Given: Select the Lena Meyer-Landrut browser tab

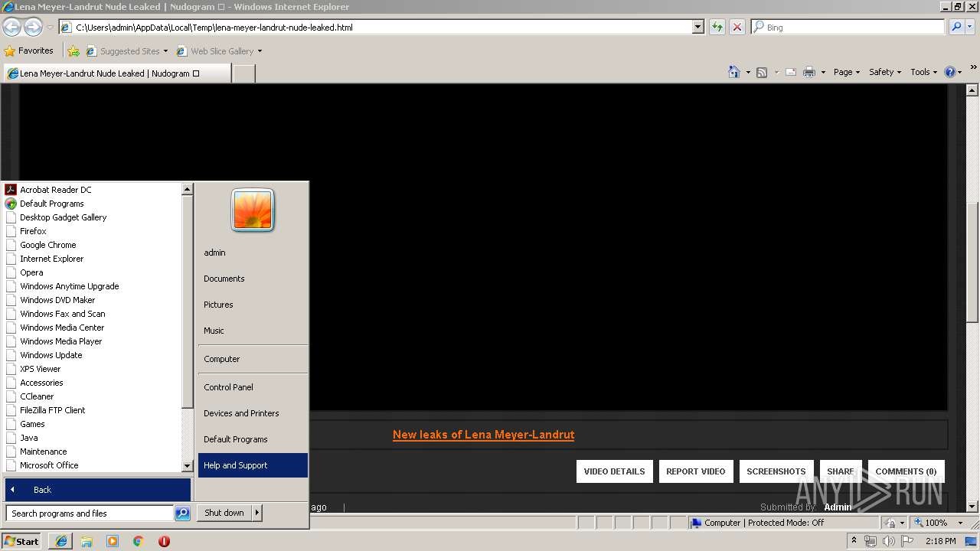Looking at the screenshot, I should 116,73.
